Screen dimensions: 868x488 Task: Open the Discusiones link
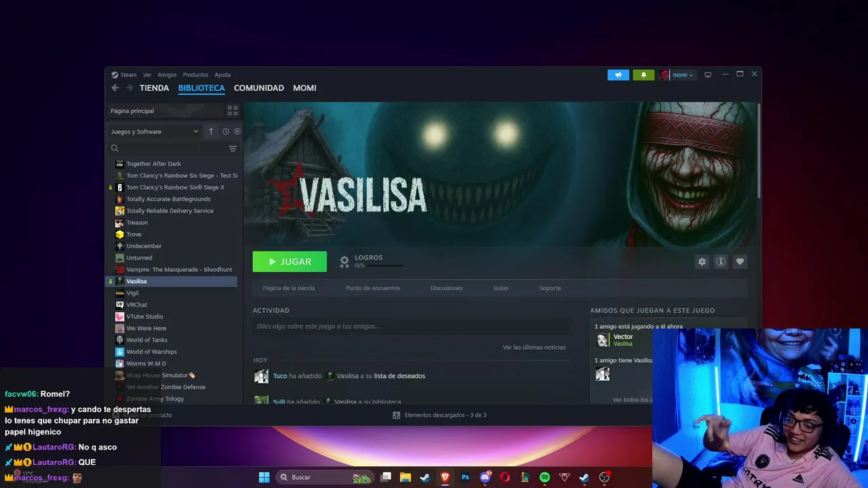(446, 288)
